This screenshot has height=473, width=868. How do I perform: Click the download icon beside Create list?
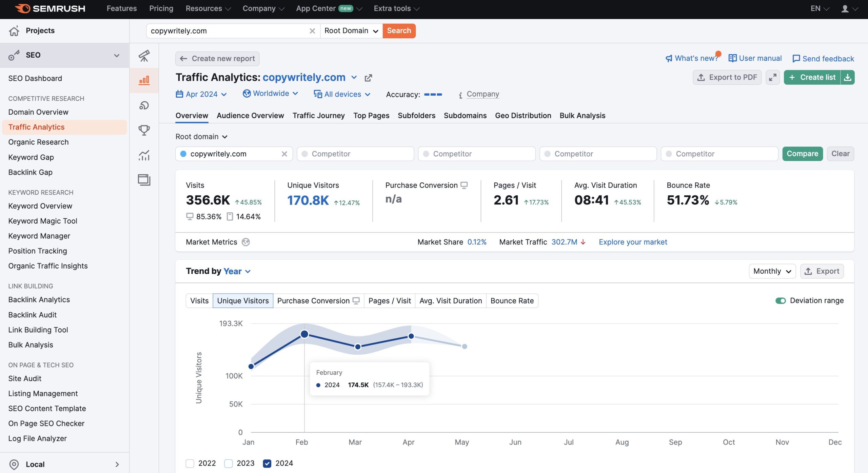tap(847, 78)
